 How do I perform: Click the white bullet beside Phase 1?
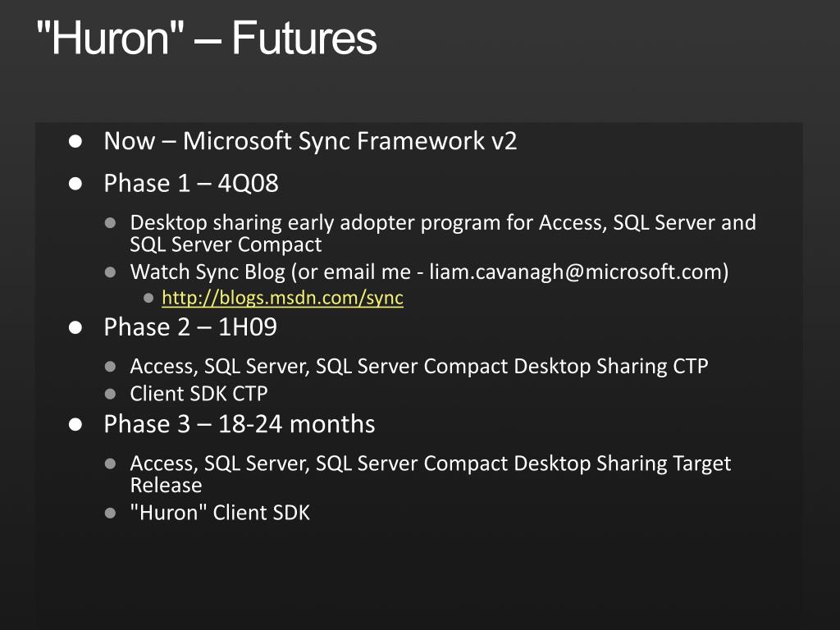point(75,184)
